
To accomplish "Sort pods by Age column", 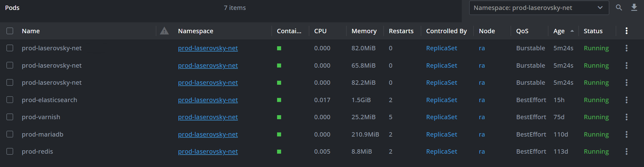I will [x=559, y=31].
